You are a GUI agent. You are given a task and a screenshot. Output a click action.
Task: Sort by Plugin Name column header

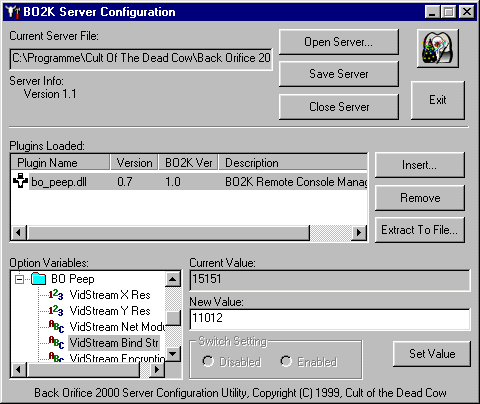(61, 163)
